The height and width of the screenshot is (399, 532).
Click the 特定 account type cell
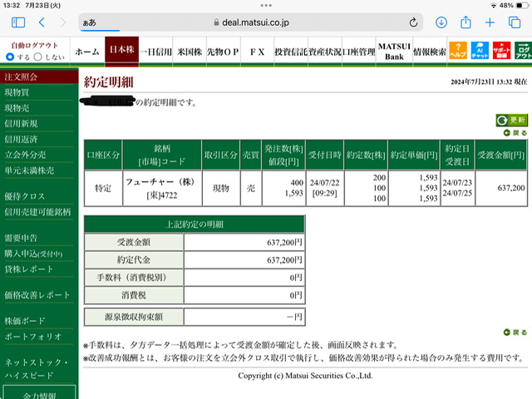click(x=103, y=188)
